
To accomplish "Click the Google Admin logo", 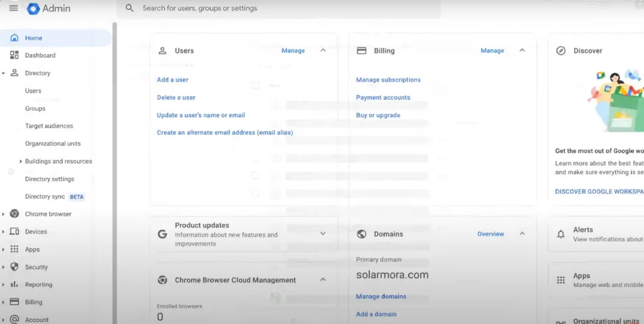I will (33, 9).
